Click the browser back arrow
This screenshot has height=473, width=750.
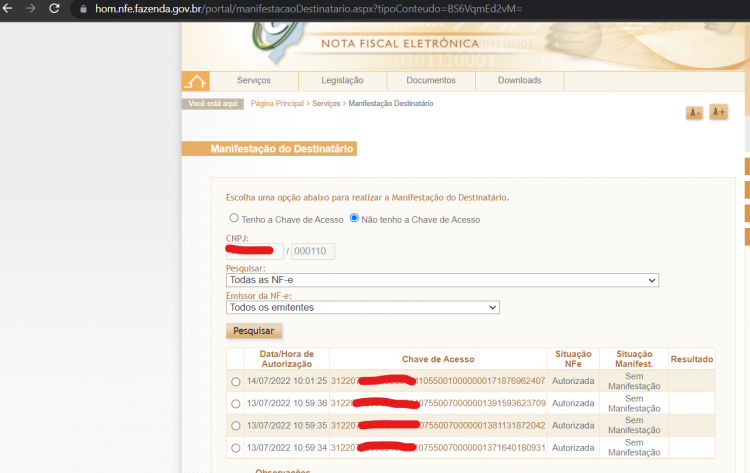pyautogui.click(x=7, y=9)
